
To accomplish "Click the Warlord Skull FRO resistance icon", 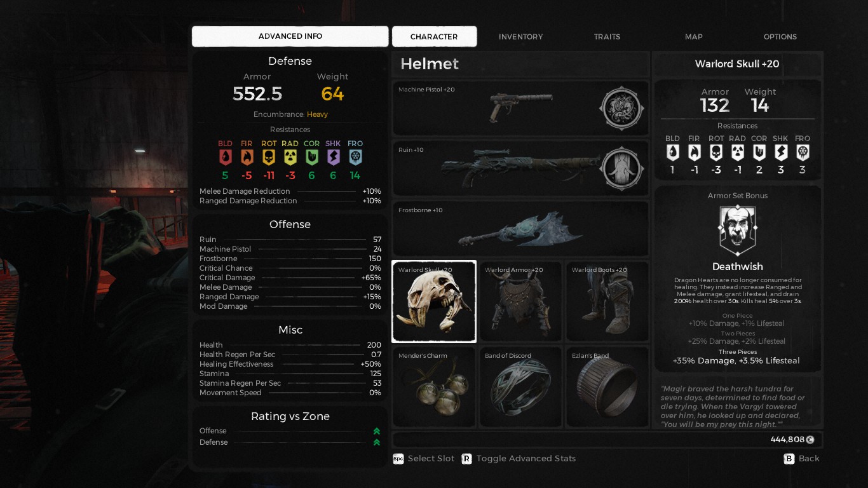I will click(x=803, y=152).
